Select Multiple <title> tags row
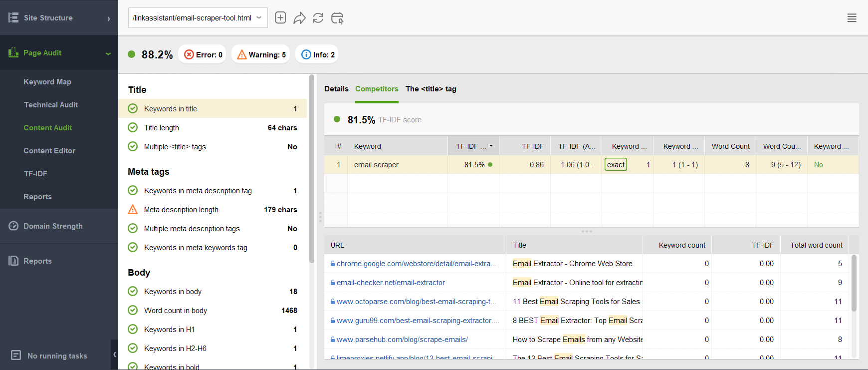Viewport: 868px width, 370px height. (x=213, y=146)
